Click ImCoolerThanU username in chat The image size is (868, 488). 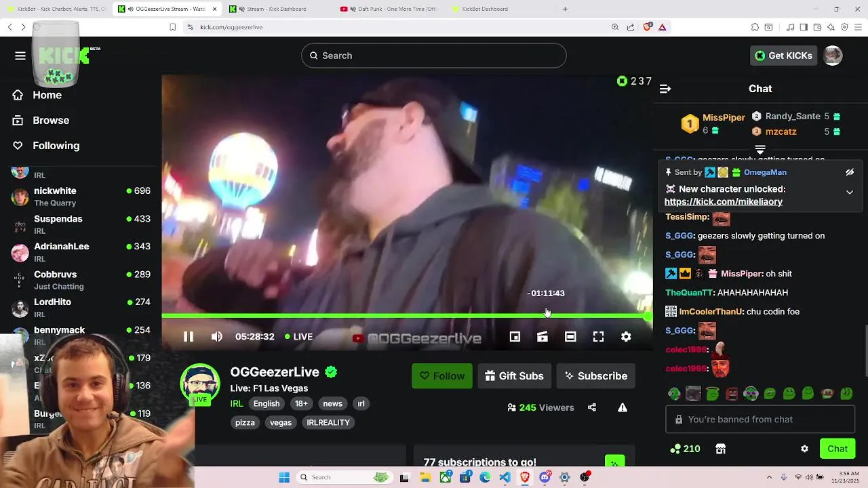pos(711,312)
